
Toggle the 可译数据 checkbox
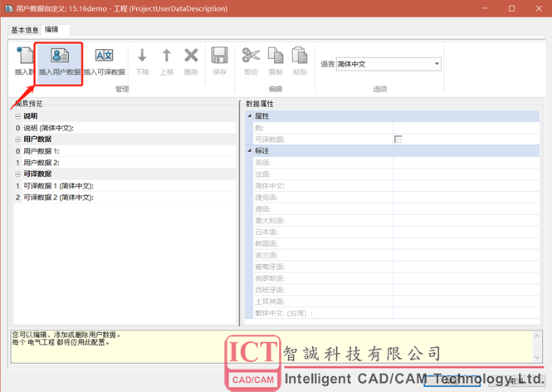click(x=398, y=140)
